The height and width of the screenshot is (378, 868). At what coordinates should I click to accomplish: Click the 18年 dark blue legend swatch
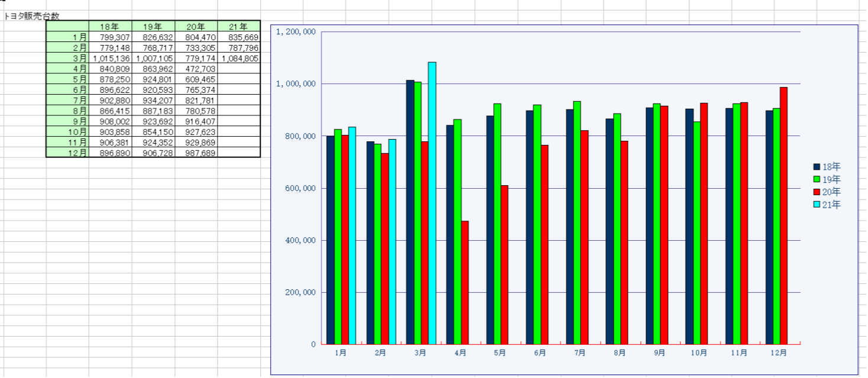pos(817,167)
